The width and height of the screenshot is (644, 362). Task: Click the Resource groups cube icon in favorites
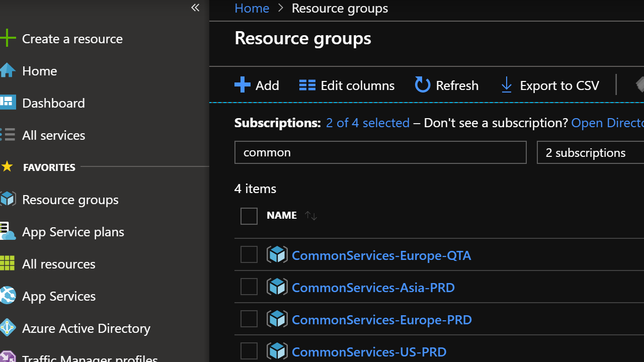(x=8, y=199)
